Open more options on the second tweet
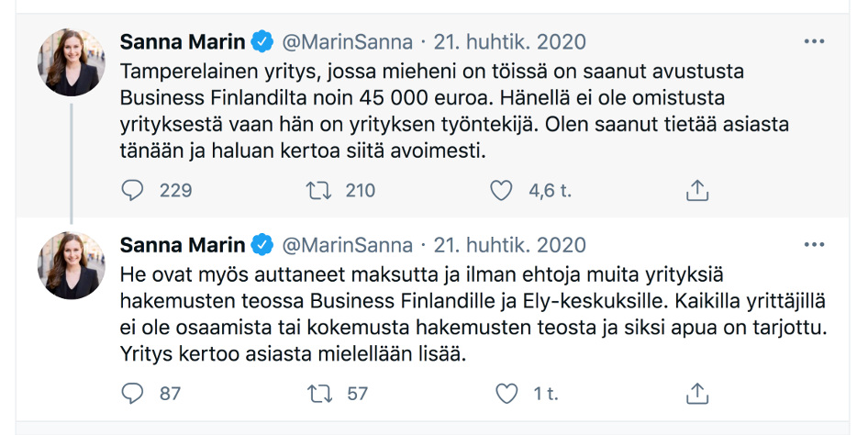The width and height of the screenshot is (868, 435). (814, 245)
